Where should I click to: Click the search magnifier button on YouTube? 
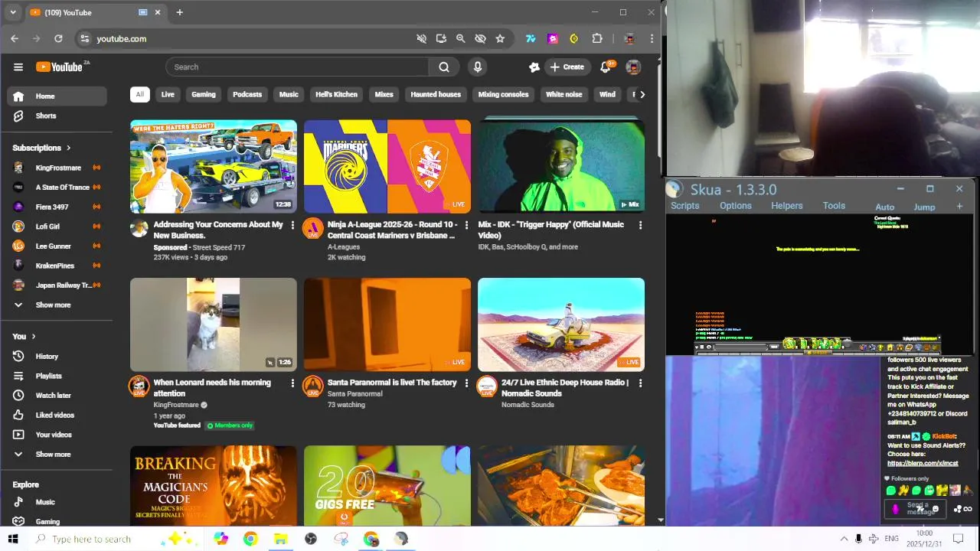coord(444,67)
